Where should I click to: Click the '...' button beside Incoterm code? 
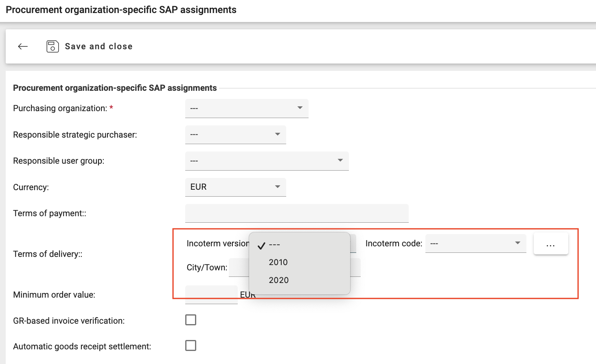click(x=550, y=244)
